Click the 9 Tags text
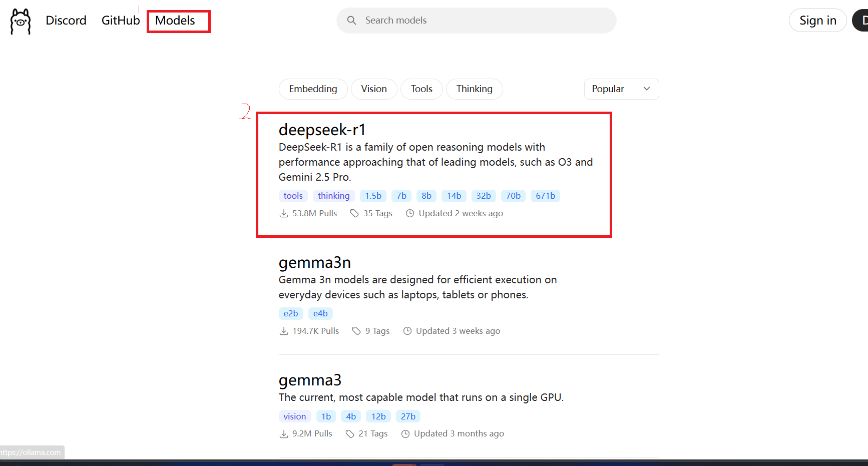 click(x=377, y=331)
